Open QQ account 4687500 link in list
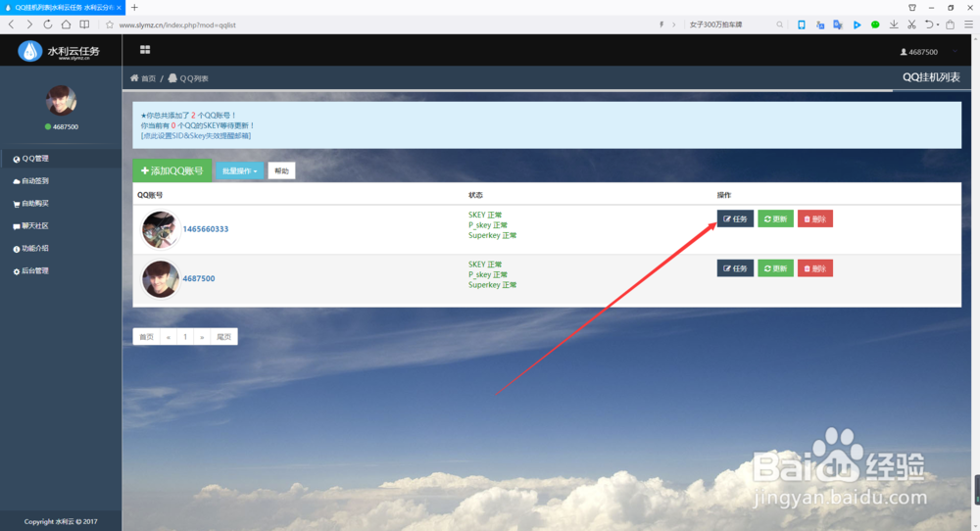Image resolution: width=980 pixels, height=531 pixels. (x=199, y=278)
